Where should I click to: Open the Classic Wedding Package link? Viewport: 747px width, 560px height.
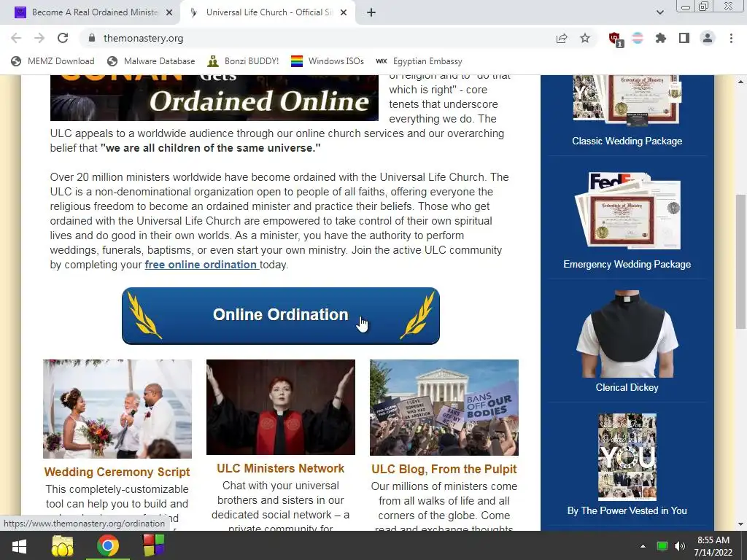(x=627, y=141)
